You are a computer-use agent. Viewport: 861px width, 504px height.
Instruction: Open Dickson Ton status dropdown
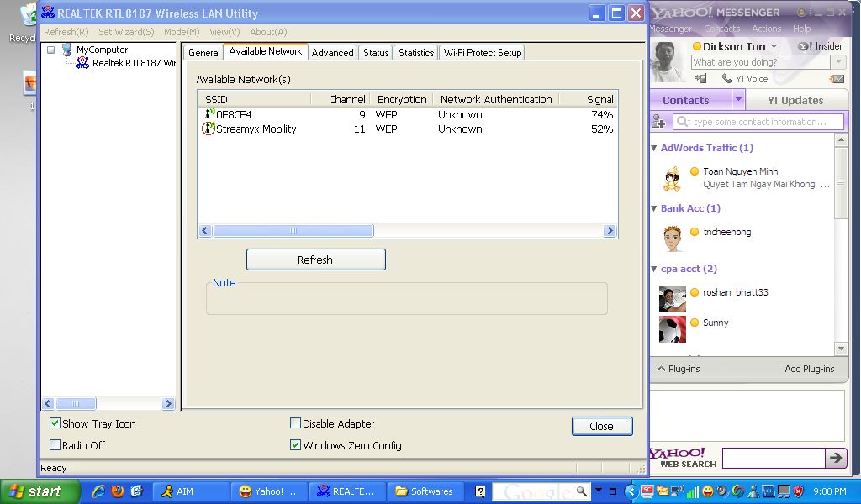(774, 46)
